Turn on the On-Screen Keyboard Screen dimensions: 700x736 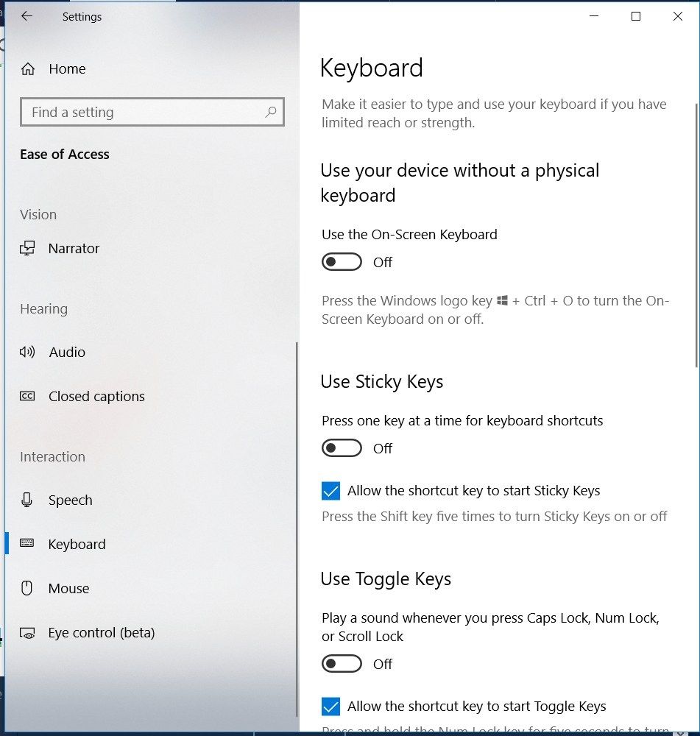point(342,261)
